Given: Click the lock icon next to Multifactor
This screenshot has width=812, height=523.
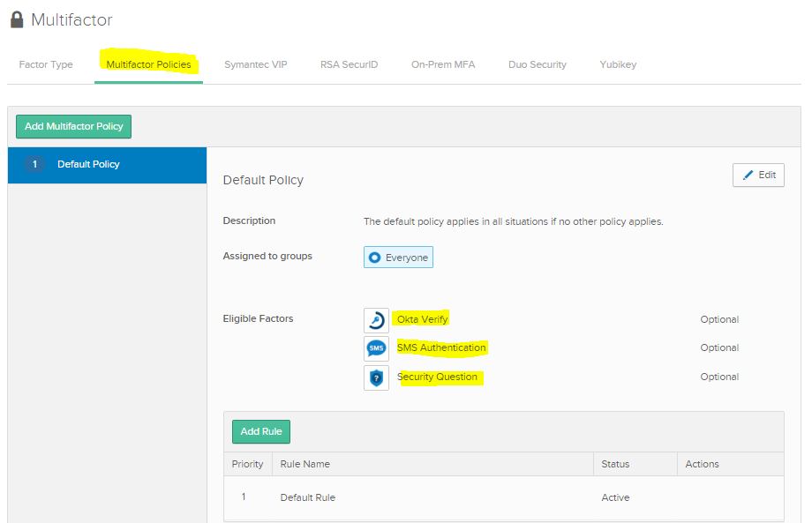Looking at the screenshot, I should [x=17, y=19].
